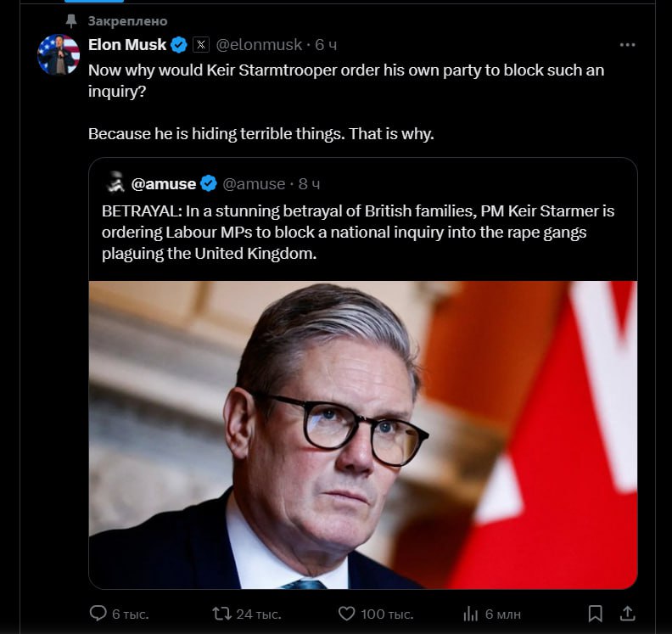
Task: Click Elon Musk's blue verified badge
Action: (x=179, y=45)
